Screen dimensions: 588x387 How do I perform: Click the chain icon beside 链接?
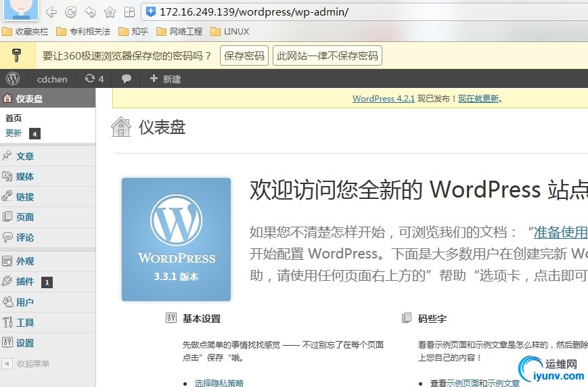pyautogui.click(x=7, y=196)
